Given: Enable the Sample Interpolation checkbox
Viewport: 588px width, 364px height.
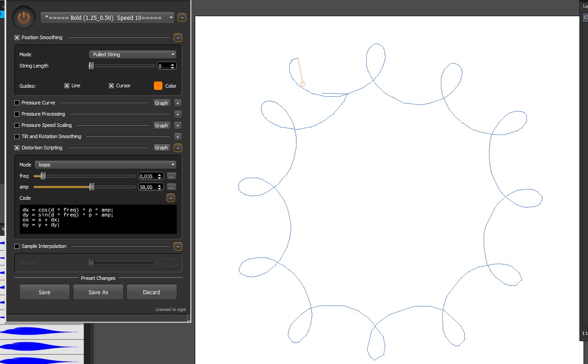Looking at the screenshot, I should (x=17, y=247).
